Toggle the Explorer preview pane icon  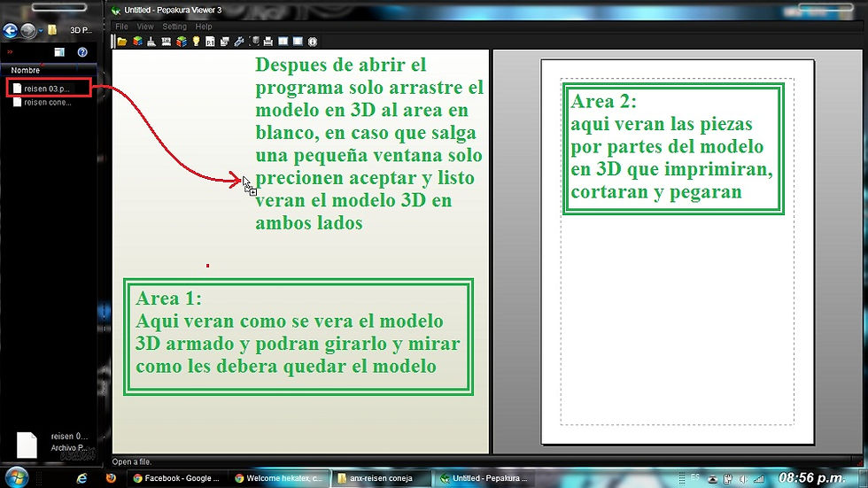[59, 52]
